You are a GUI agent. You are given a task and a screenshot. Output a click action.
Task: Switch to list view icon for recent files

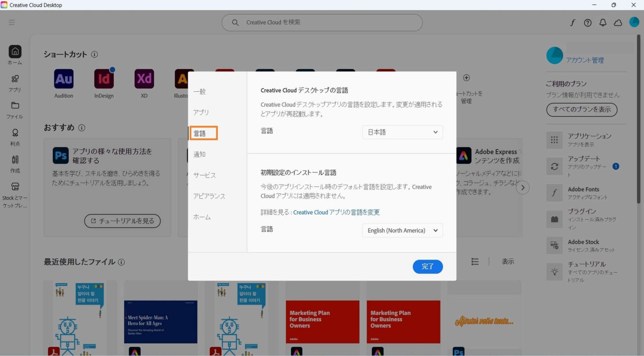[475, 262]
